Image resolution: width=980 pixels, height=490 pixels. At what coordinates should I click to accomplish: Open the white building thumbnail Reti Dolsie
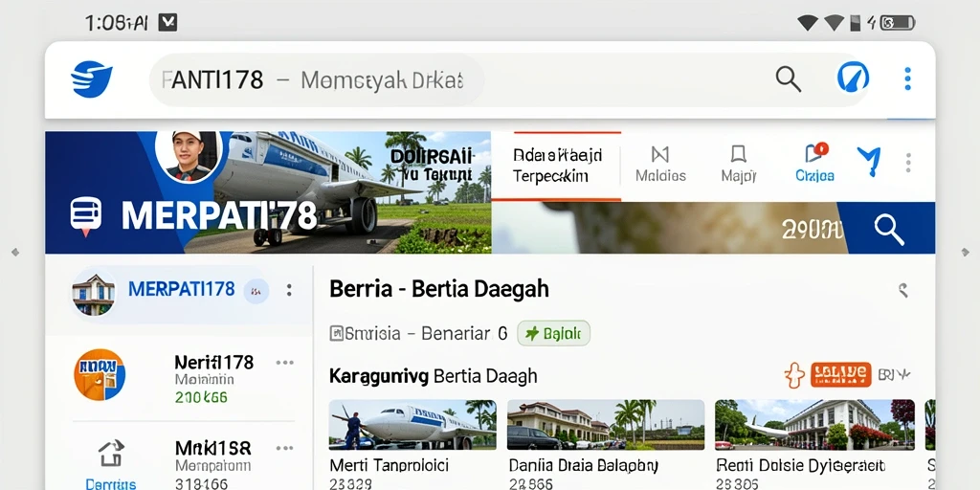[x=814, y=425]
